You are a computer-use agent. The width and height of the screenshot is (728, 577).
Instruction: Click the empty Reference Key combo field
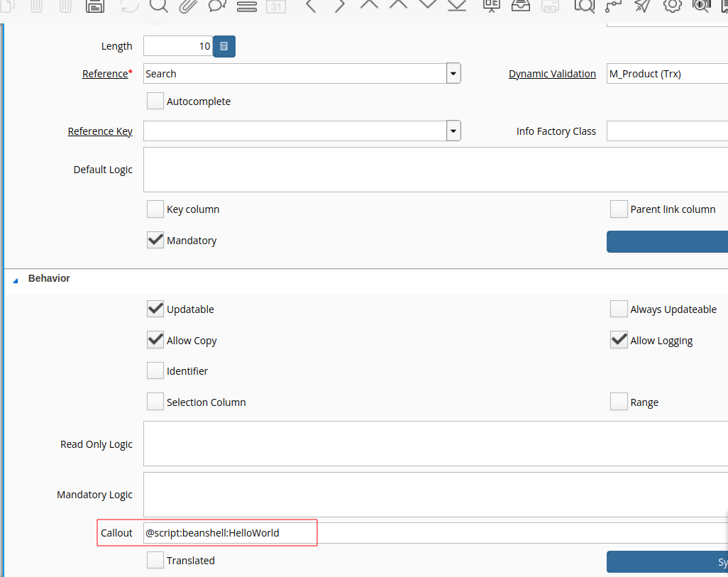[x=295, y=131]
